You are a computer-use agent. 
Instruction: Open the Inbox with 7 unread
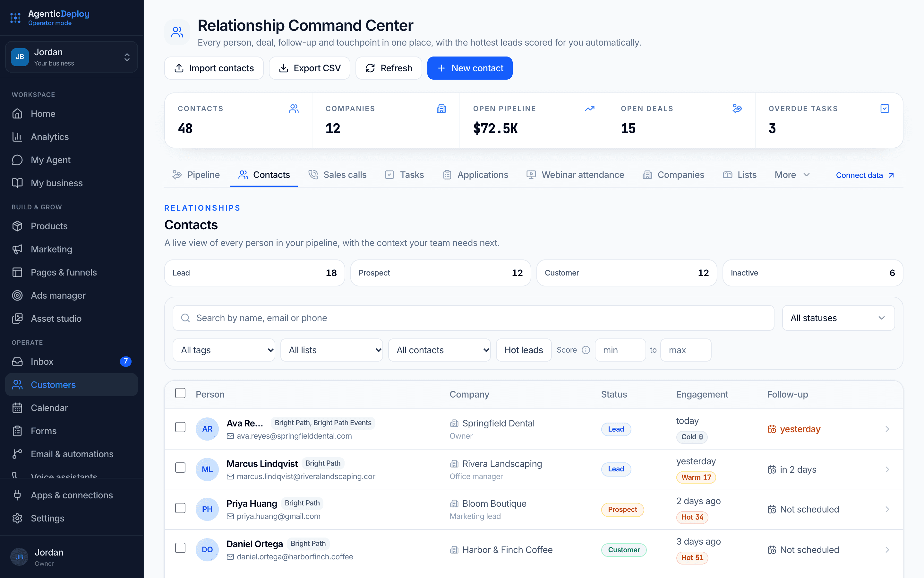click(72, 362)
